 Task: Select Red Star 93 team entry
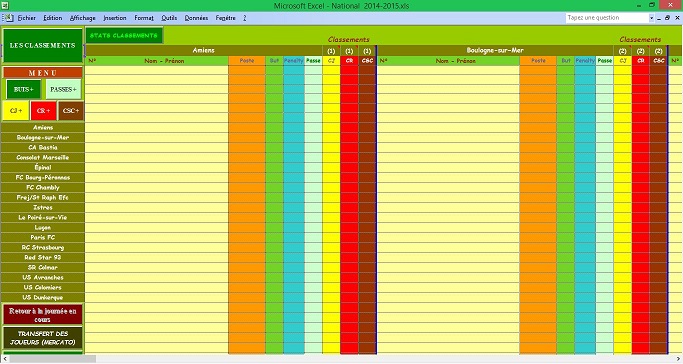coord(43,257)
